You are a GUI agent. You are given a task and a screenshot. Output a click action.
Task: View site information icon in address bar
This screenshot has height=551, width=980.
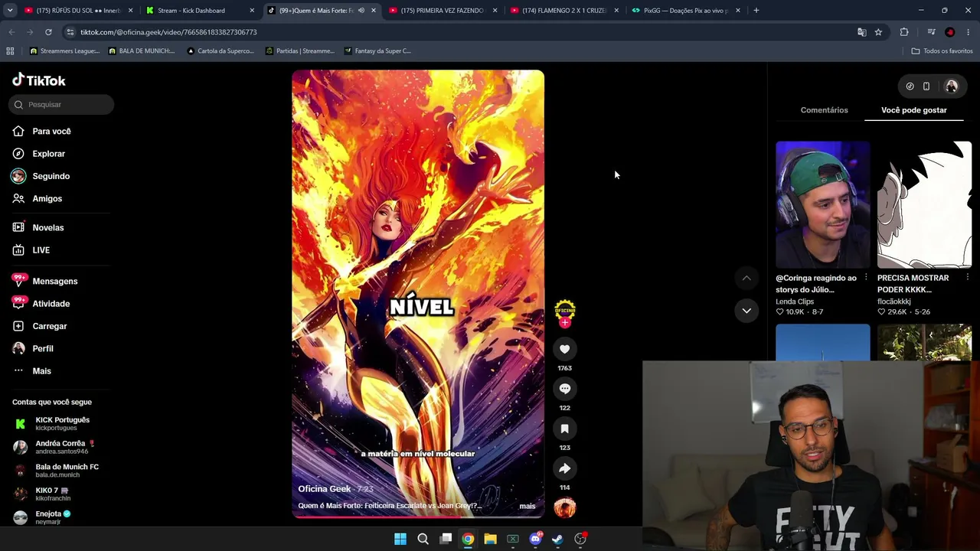point(70,32)
